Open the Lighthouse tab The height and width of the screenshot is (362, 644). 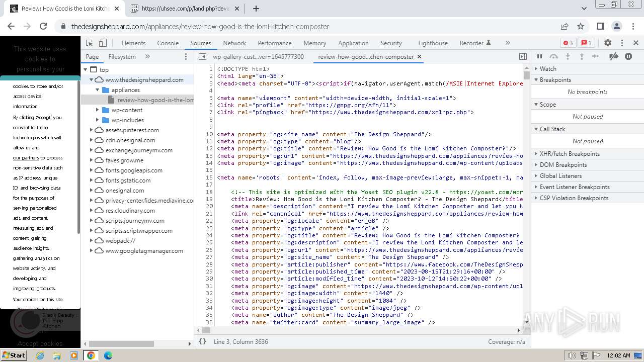coord(433,43)
